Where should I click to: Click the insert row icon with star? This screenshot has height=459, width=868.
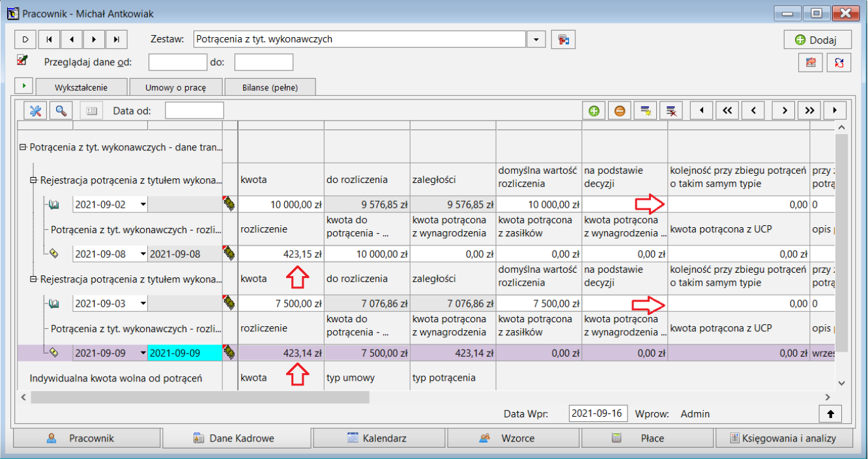tap(646, 111)
